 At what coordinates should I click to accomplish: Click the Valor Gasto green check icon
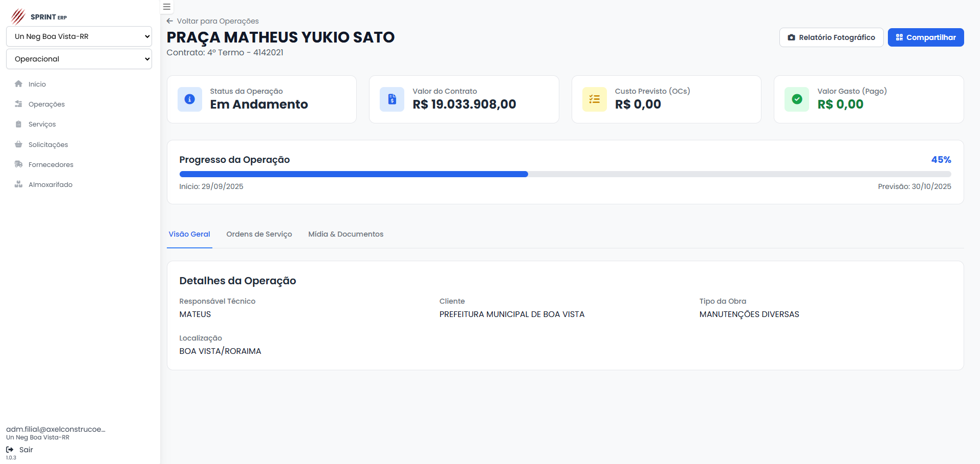click(797, 99)
